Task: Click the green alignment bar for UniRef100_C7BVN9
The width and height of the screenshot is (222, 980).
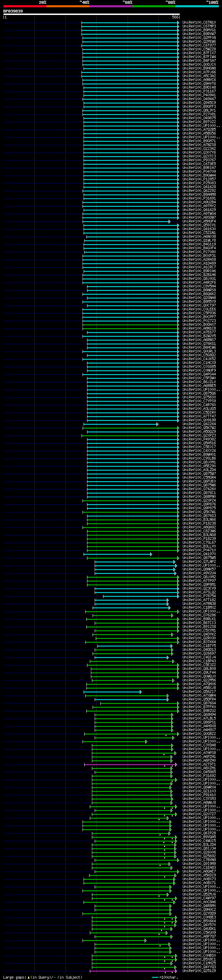Action: click(137, 860)
